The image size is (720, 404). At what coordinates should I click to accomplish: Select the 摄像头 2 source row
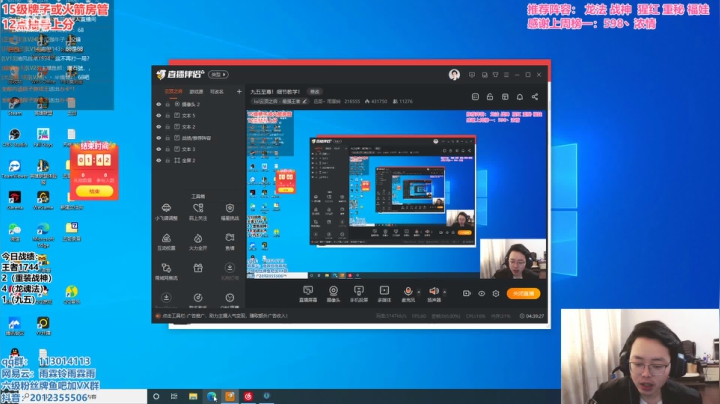[198, 104]
